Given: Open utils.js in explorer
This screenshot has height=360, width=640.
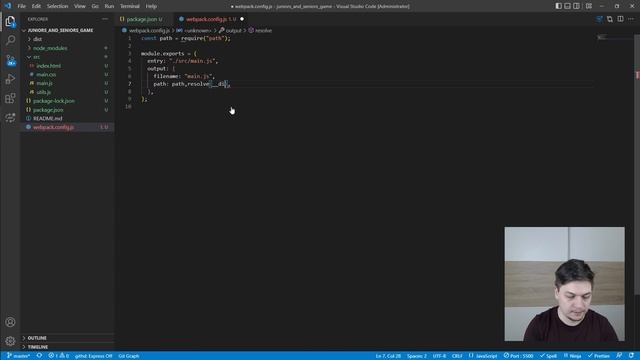Looking at the screenshot, I should 43,92.
